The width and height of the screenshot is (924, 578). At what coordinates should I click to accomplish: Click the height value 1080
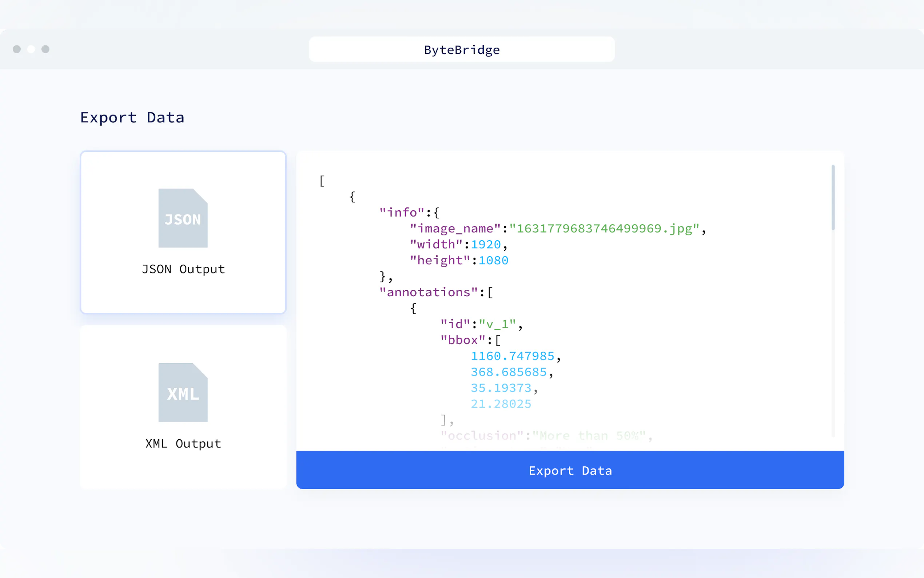tap(493, 261)
